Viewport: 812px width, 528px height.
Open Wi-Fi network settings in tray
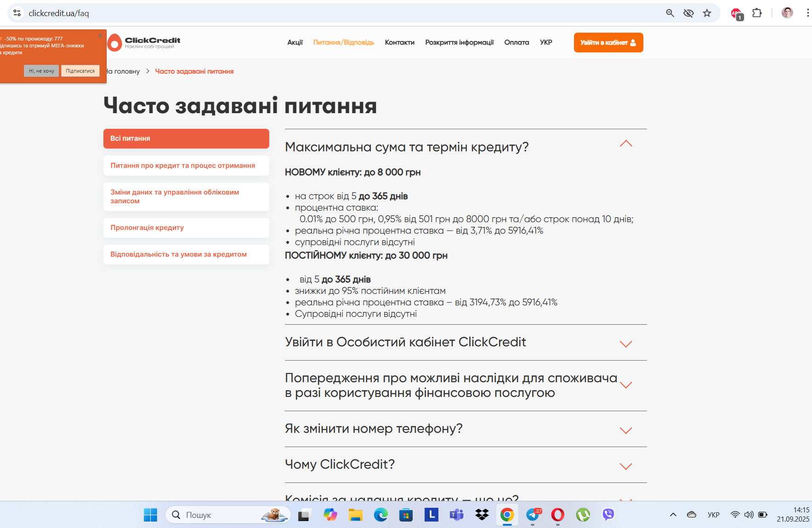pos(735,515)
